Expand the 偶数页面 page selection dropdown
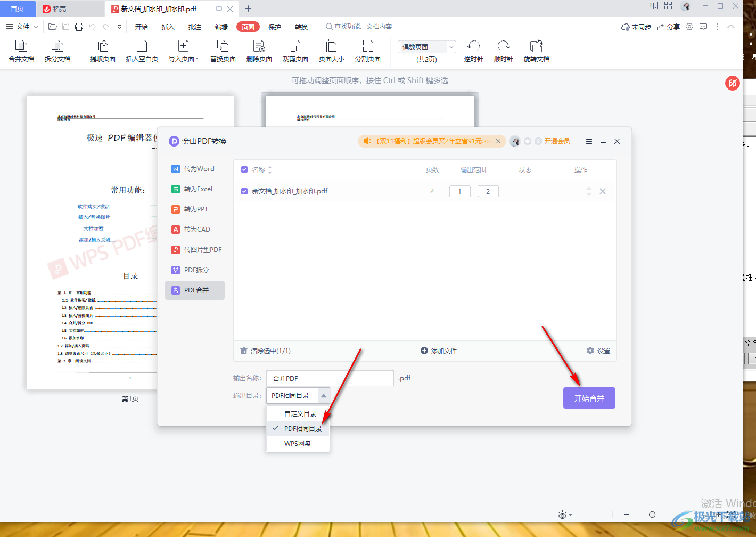 [x=451, y=47]
